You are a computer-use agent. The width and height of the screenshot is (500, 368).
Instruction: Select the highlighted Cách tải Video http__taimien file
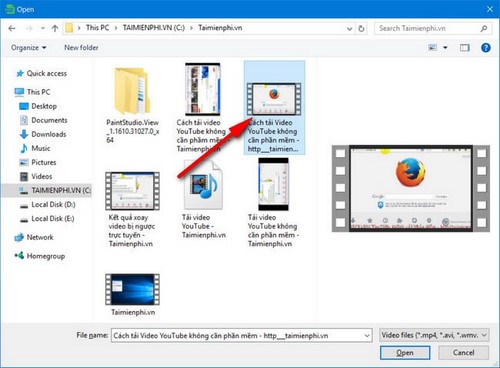tap(274, 108)
